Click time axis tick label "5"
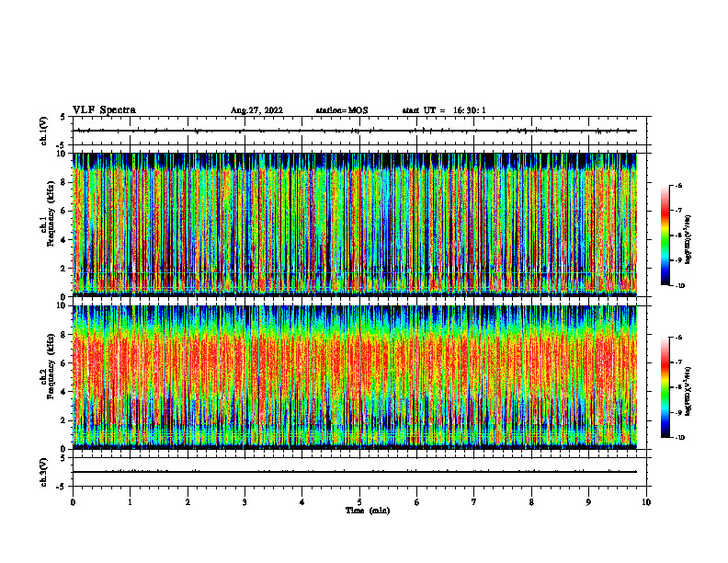This screenshot has width=728, height=563. 359,502
